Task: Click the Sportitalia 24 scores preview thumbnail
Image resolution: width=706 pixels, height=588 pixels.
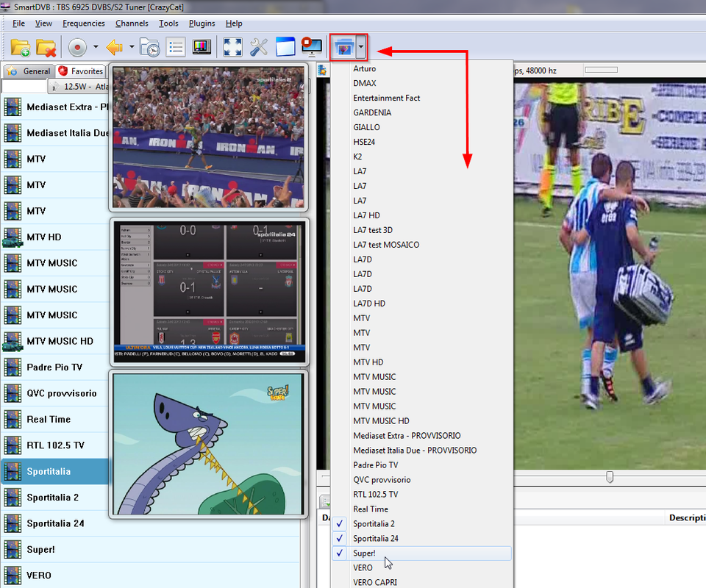Action: 210,292
